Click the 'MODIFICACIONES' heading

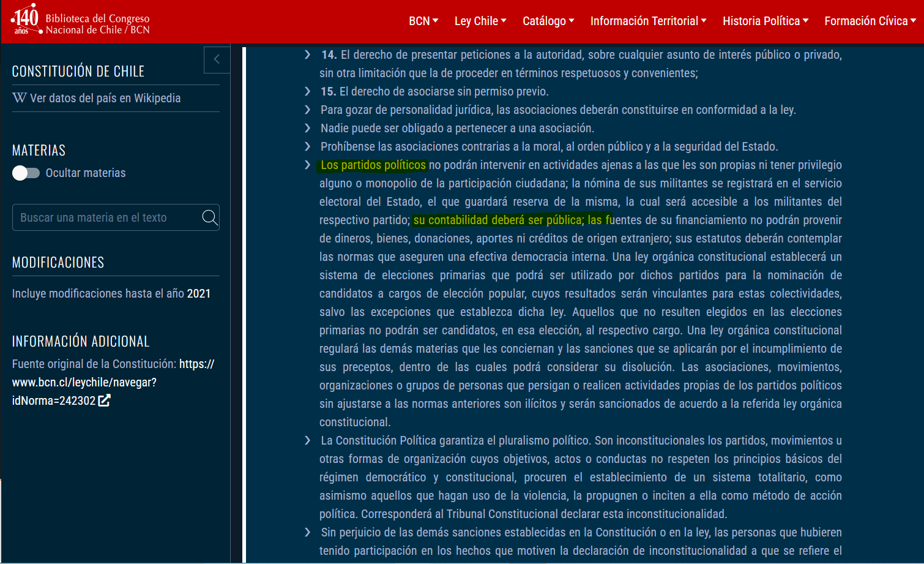coord(58,263)
